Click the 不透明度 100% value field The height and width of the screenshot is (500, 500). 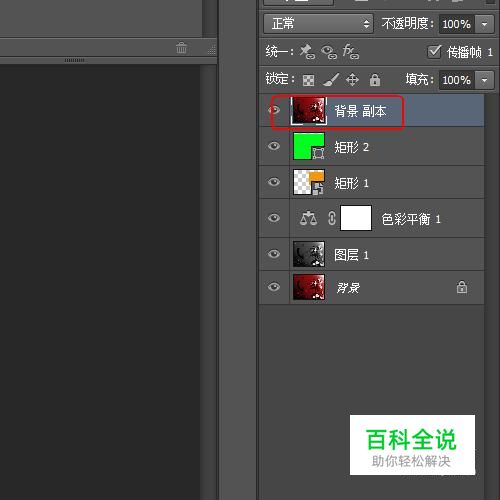pyautogui.click(x=457, y=24)
